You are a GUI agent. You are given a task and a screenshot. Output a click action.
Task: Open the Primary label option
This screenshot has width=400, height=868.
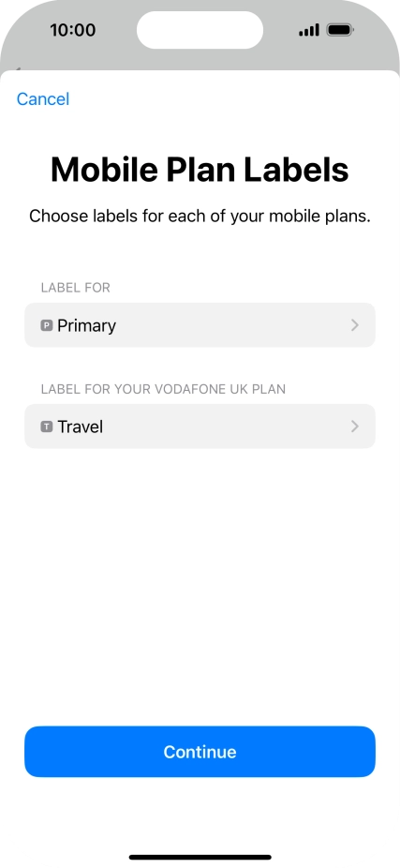(200, 325)
